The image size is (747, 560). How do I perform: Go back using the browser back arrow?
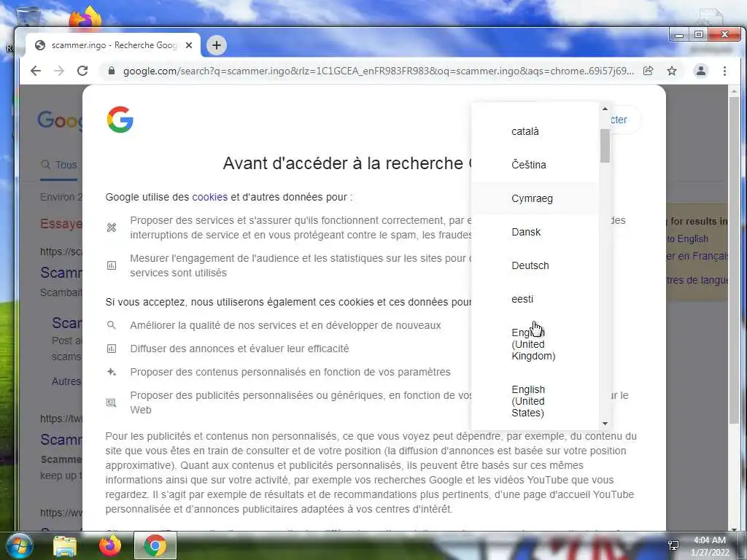coord(36,71)
